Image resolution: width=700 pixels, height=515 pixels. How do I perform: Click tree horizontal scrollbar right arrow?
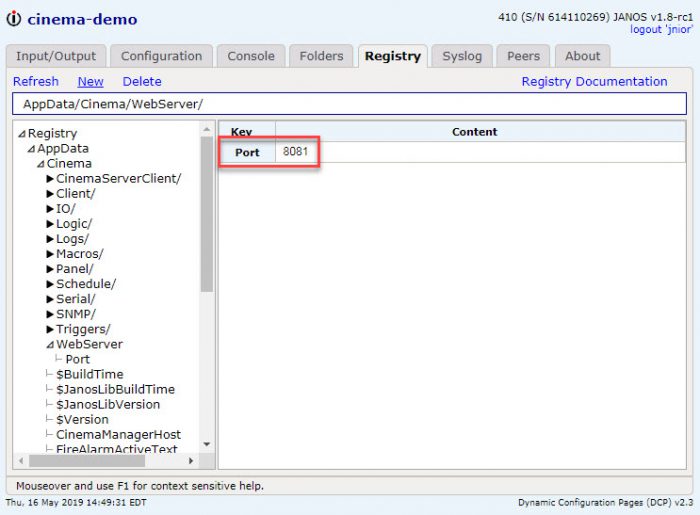coord(191,461)
